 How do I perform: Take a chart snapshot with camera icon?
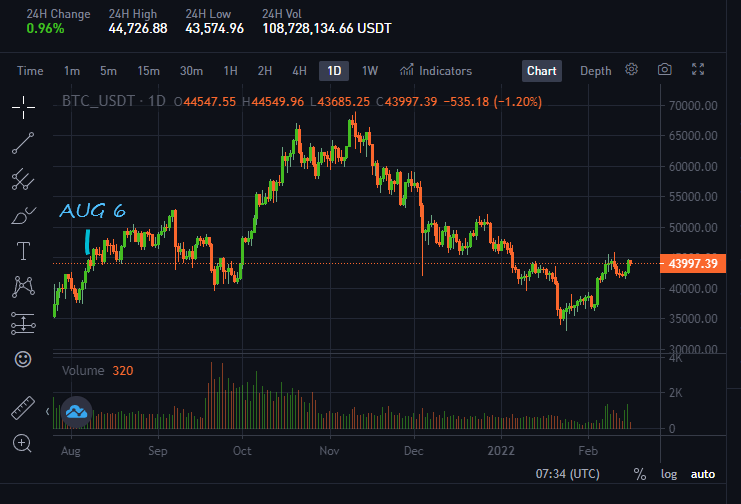(664, 70)
